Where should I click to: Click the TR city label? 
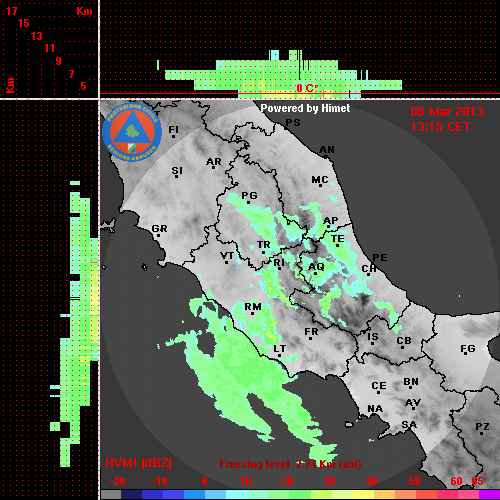264,245
